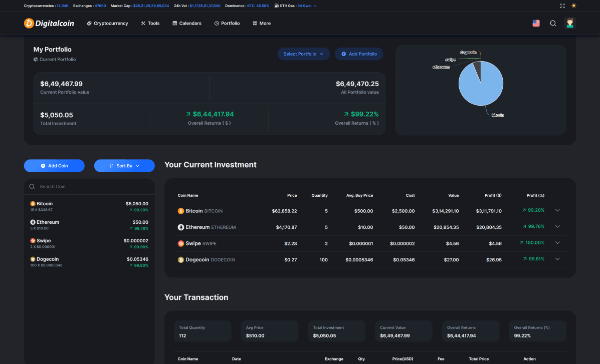Click the Profit ($) column header
This screenshot has width=600, height=364.
click(x=493, y=195)
